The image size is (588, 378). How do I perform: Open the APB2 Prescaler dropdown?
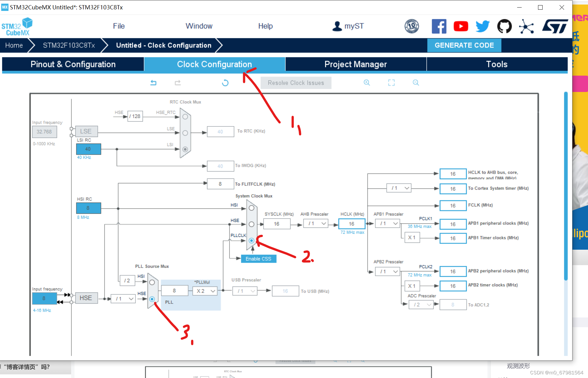388,271
